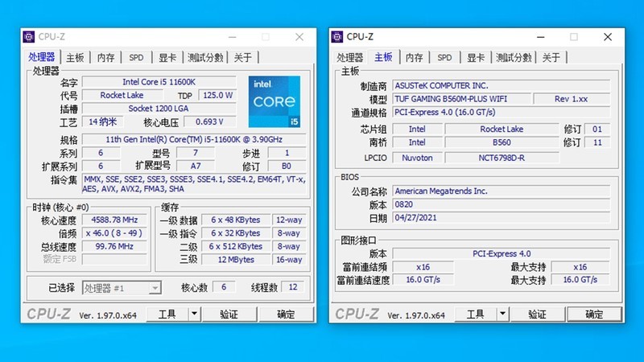
Task: Go to the 关于 tab in the left window
Action: [x=243, y=57]
